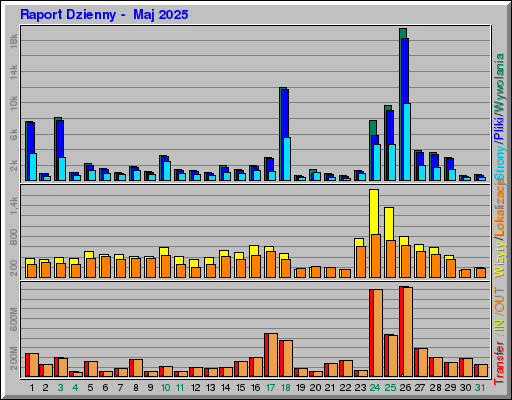Click day '5' on the x-axis
Image resolution: width=512 pixels, height=400 pixels.
pos(90,388)
